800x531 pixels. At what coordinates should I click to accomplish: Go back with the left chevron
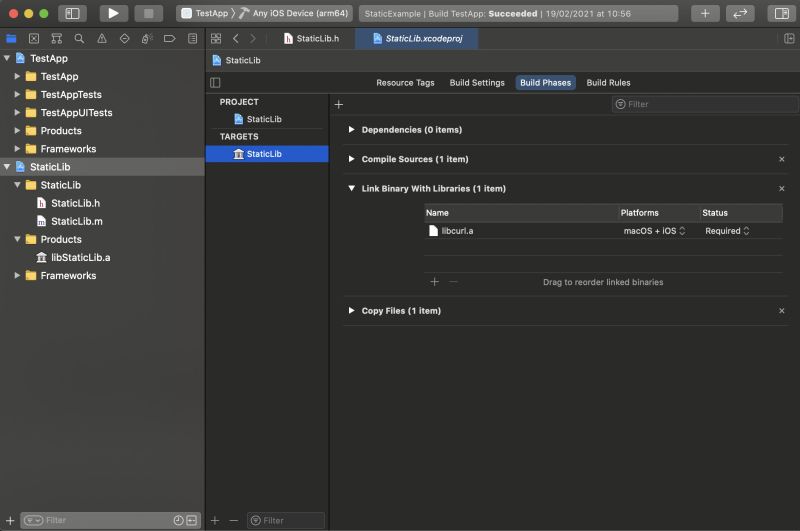coord(236,38)
